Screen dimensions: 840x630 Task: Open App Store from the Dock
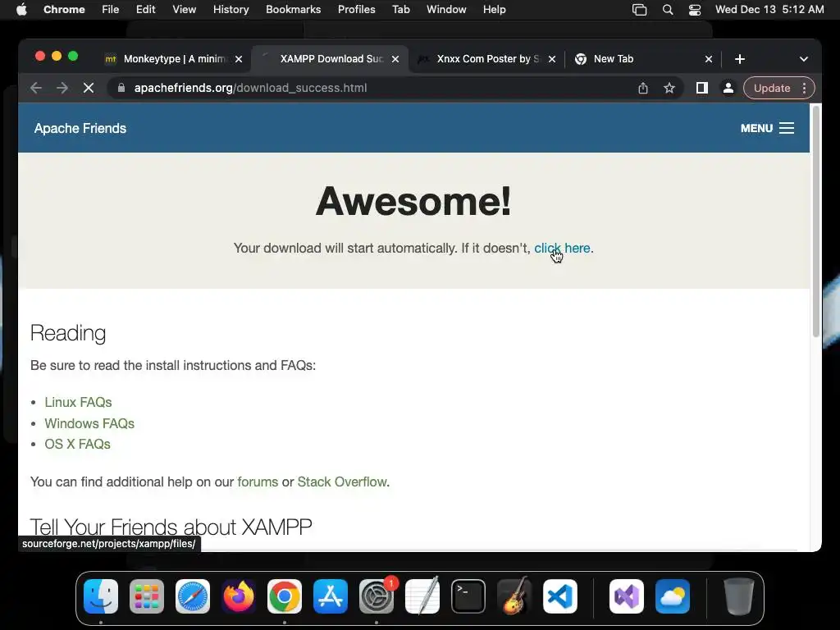pos(331,596)
